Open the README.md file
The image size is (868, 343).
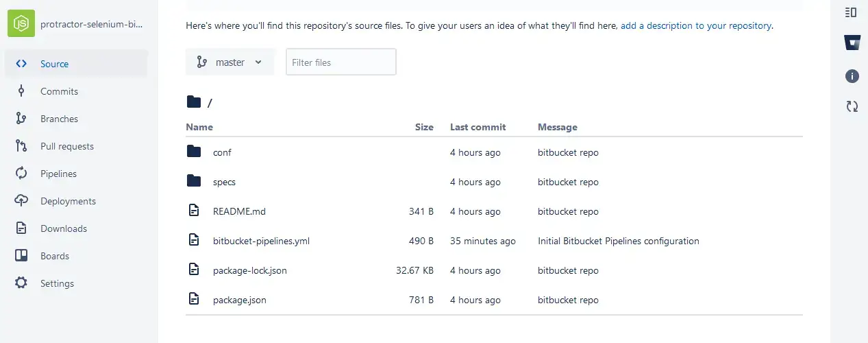pos(239,211)
